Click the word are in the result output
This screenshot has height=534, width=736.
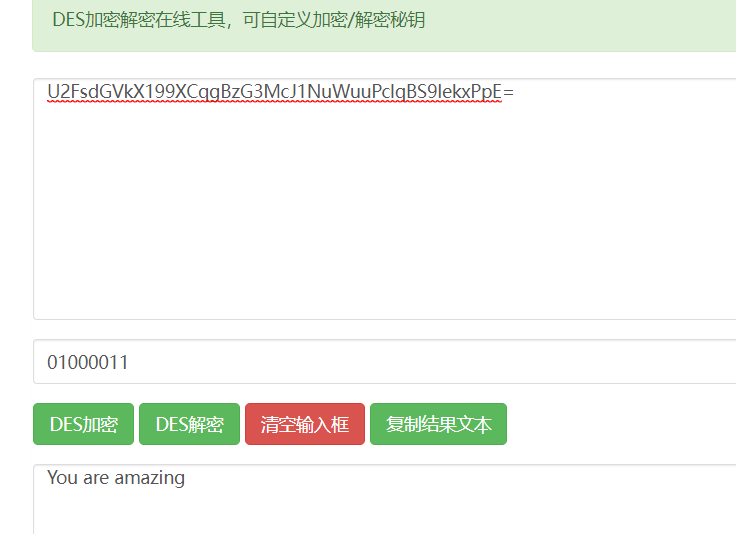click(96, 478)
